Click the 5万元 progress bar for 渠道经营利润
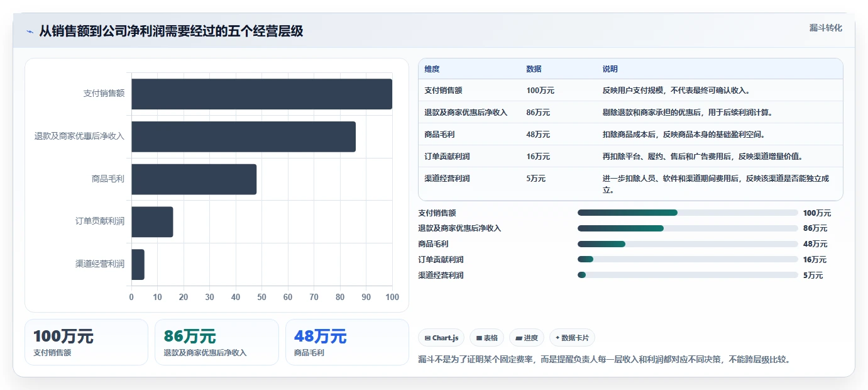 [688, 275]
